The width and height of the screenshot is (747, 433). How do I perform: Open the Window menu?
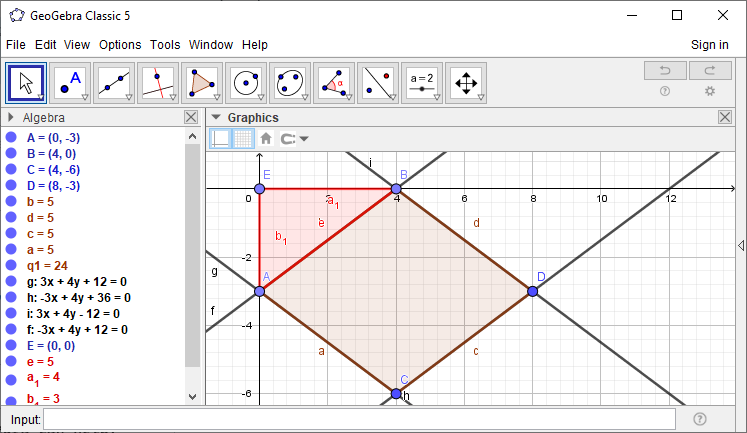coord(211,45)
